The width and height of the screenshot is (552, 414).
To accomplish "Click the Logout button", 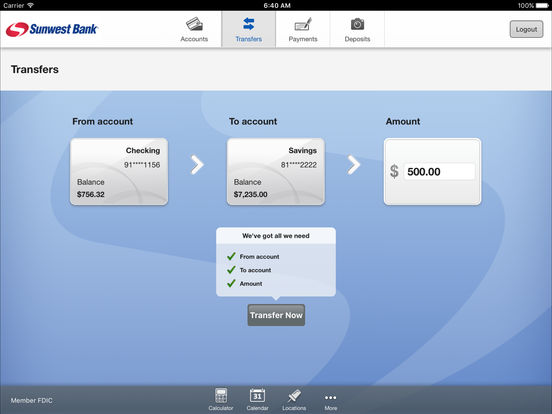I will click(x=526, y=29).
